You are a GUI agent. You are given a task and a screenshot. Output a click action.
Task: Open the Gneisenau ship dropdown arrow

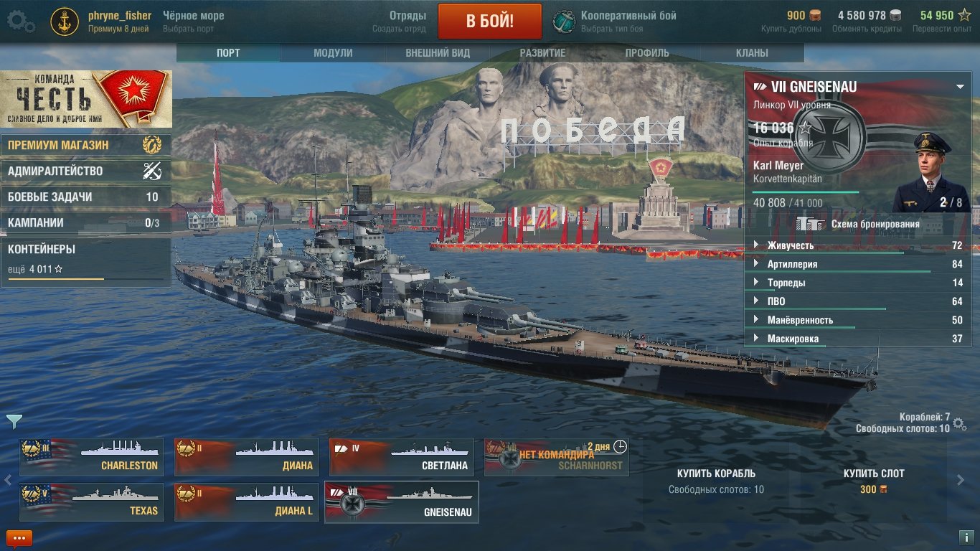coord(960,87)
